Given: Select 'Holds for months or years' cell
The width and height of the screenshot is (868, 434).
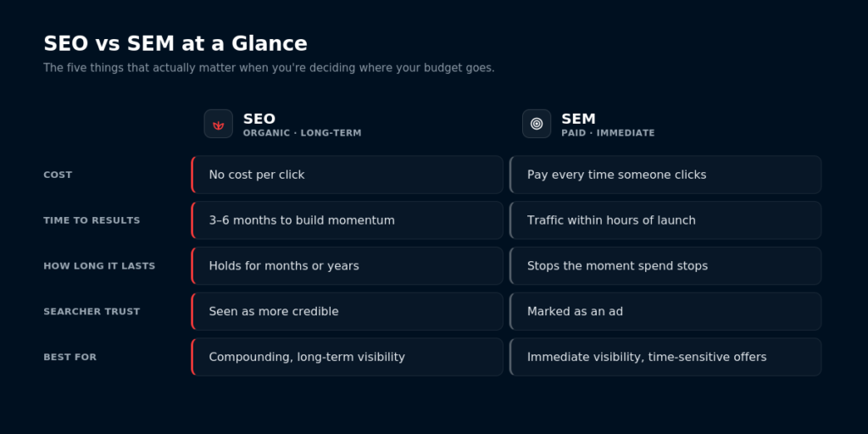Looking at the screenshot, I should click(347, 265).
